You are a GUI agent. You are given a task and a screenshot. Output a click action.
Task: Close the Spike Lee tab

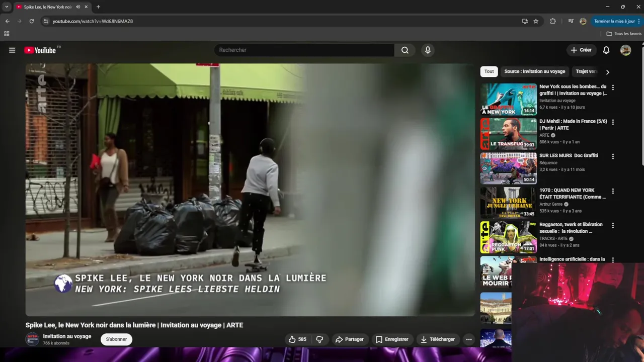click(x=86, y=7)
